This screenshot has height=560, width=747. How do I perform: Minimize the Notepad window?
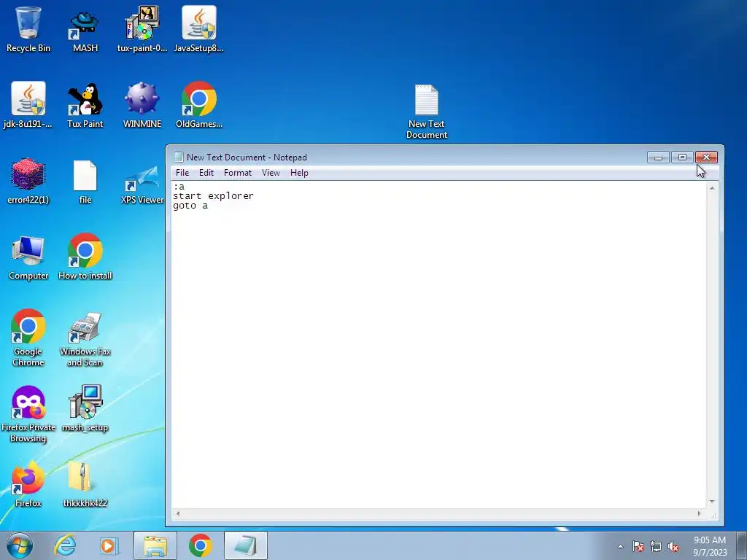[x=659, y=157]
